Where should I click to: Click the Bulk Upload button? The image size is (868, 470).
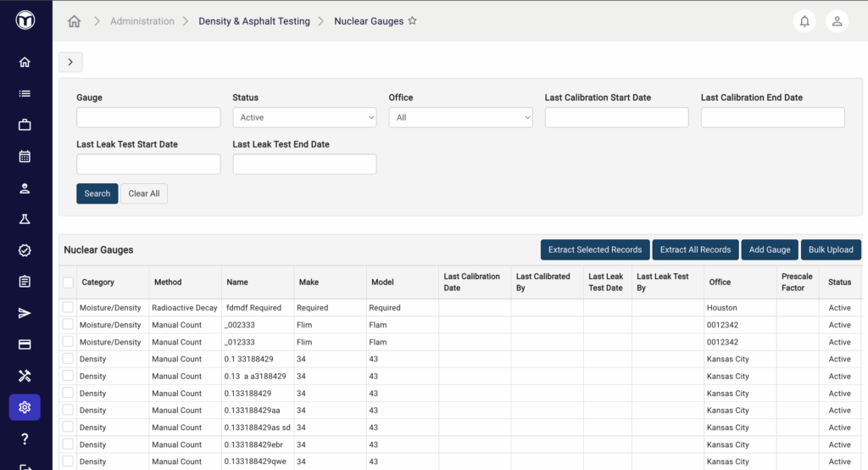tap(831, 250)
